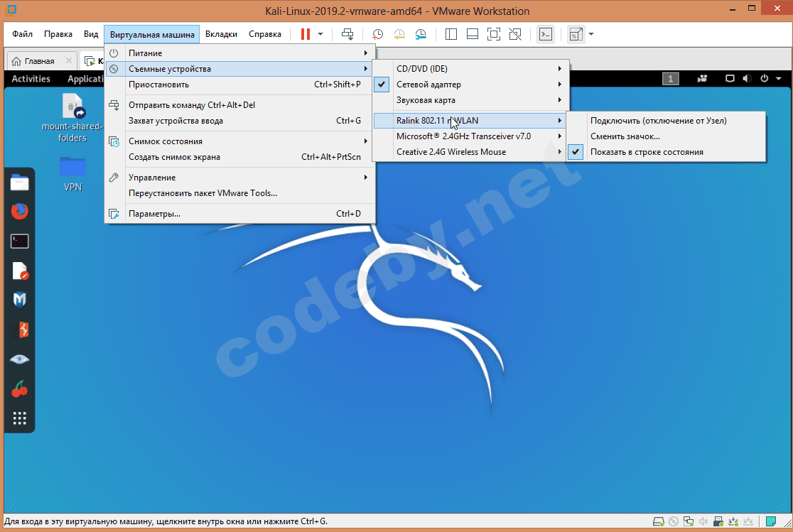793x532 pixels.
Task: Launch Firefox from the Kali dock
Action: [x=19, y=212]
